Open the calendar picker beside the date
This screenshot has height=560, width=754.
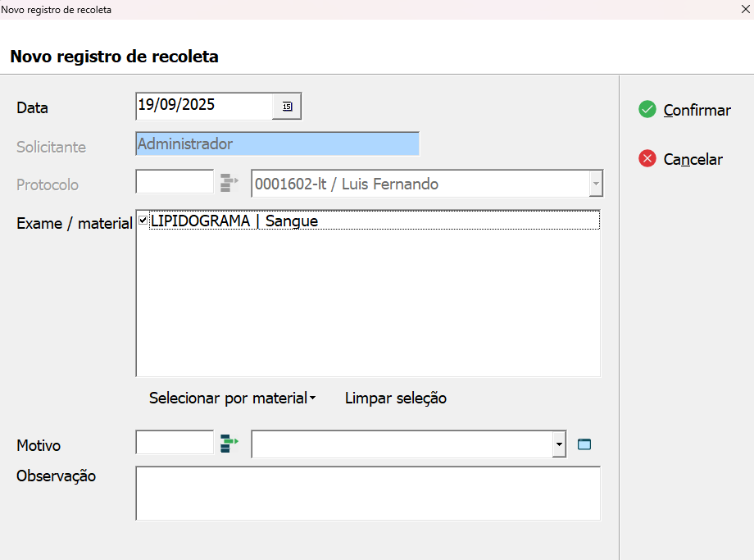287,107
